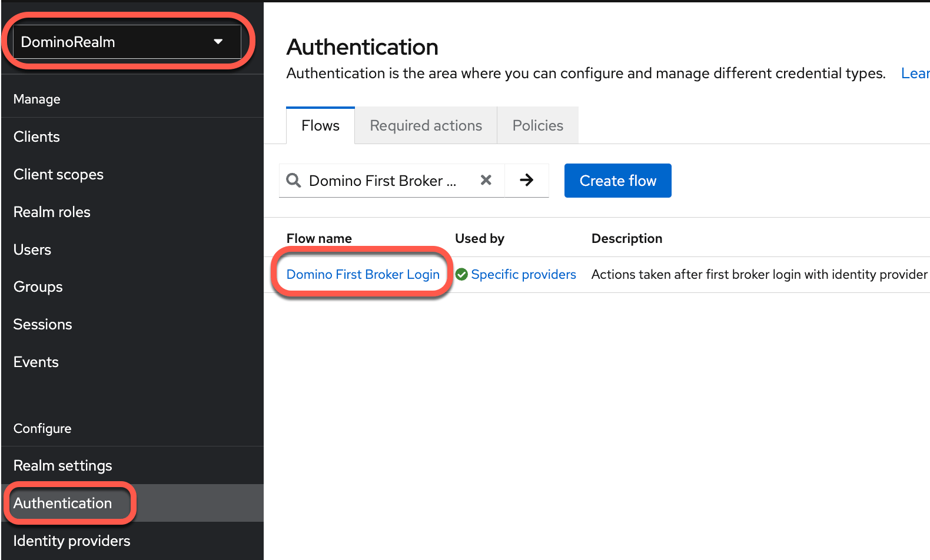The image size is (930, 560).
Task: Click the Authentication page heading
Action: pos(362,48)
